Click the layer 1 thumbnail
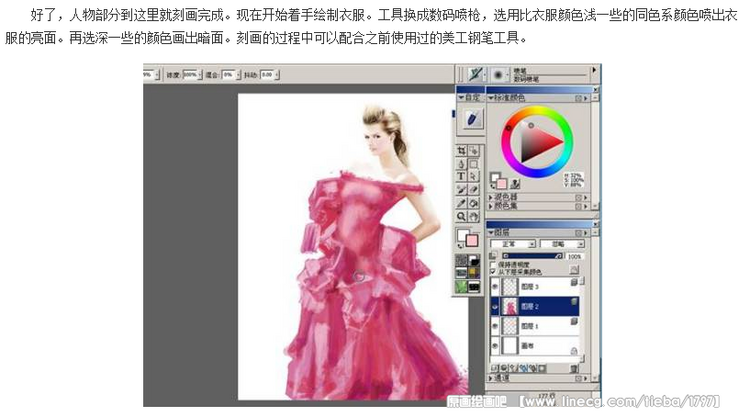 point(510,326)
